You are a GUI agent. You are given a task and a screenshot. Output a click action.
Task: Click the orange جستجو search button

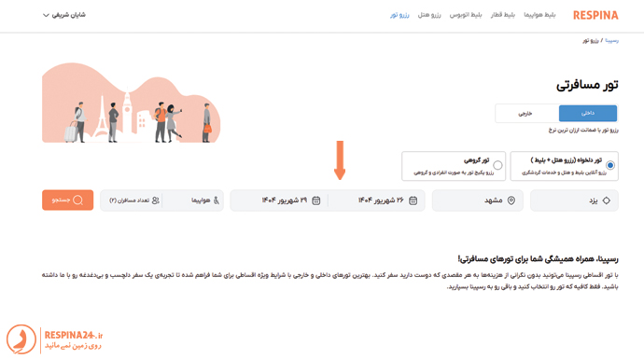pos(68,200)
